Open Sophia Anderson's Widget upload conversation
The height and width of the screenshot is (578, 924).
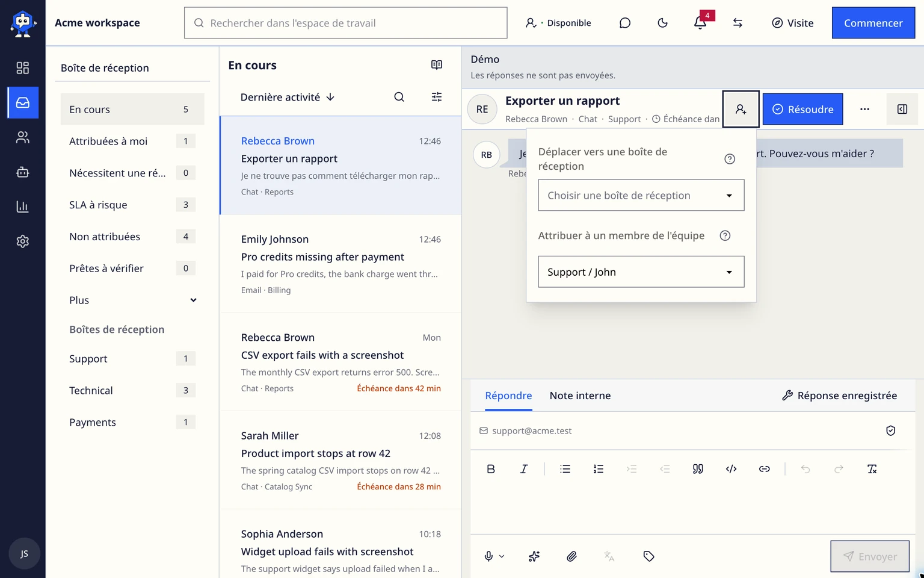pos(340,544)
